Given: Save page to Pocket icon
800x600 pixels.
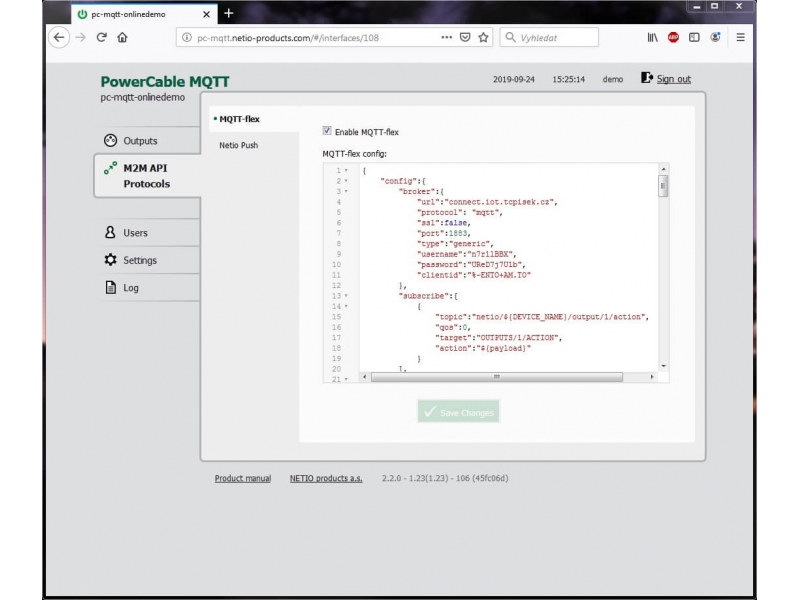Looking at the screenshot, I should click(465, 37).
